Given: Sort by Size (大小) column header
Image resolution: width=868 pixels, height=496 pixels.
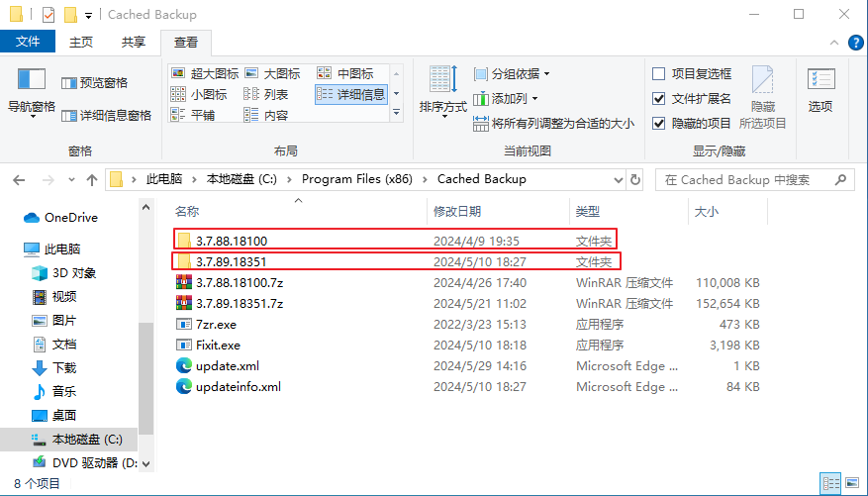Looking at the screenshot, I should pyautogui.click(x=727, y=211).
